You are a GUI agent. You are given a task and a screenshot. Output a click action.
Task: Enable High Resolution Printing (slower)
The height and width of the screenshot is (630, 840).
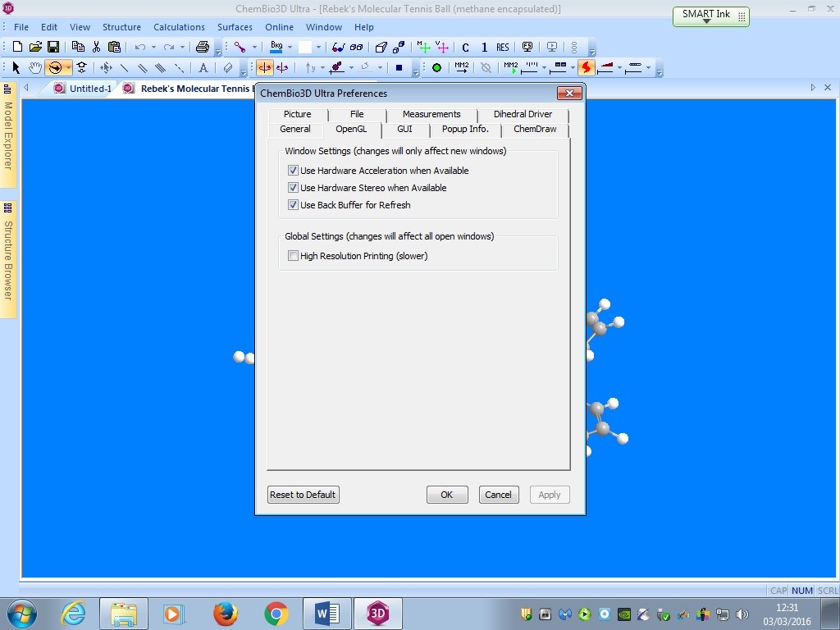tap(293, 256)
